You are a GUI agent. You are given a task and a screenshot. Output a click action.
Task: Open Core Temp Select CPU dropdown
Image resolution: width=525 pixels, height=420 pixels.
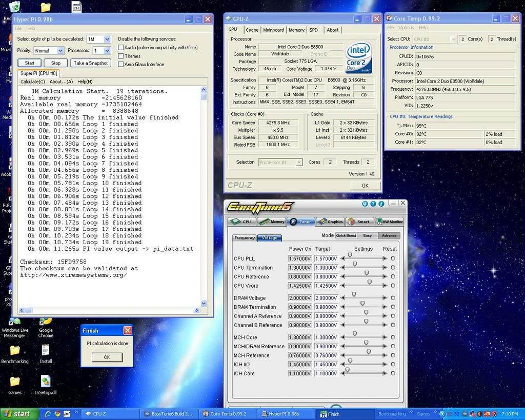click(x=454, y=39)
